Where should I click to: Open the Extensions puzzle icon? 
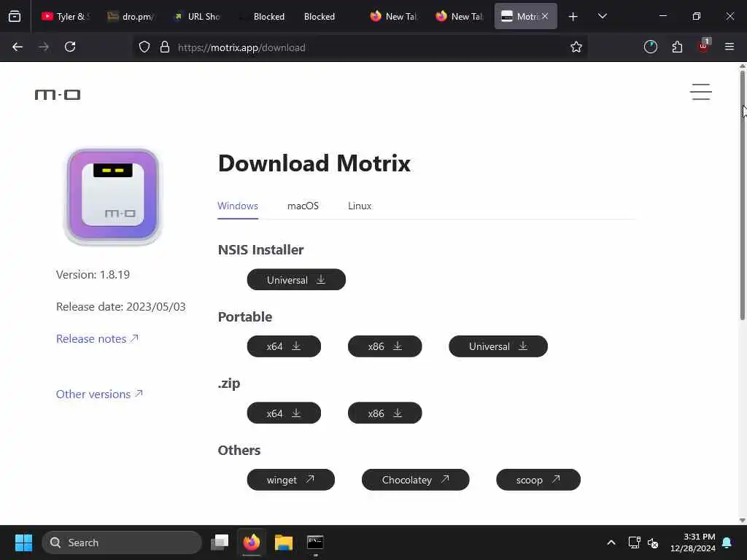[677, 47]
